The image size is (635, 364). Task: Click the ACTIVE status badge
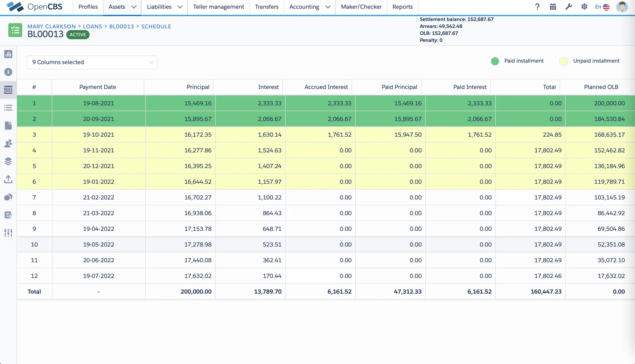coord(78,34)
